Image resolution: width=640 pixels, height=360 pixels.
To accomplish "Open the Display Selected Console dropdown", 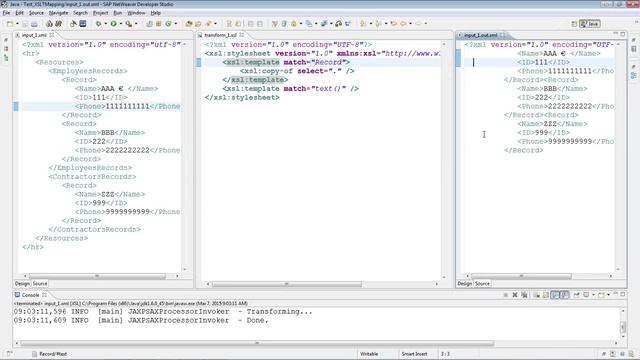I will point(593,295).
